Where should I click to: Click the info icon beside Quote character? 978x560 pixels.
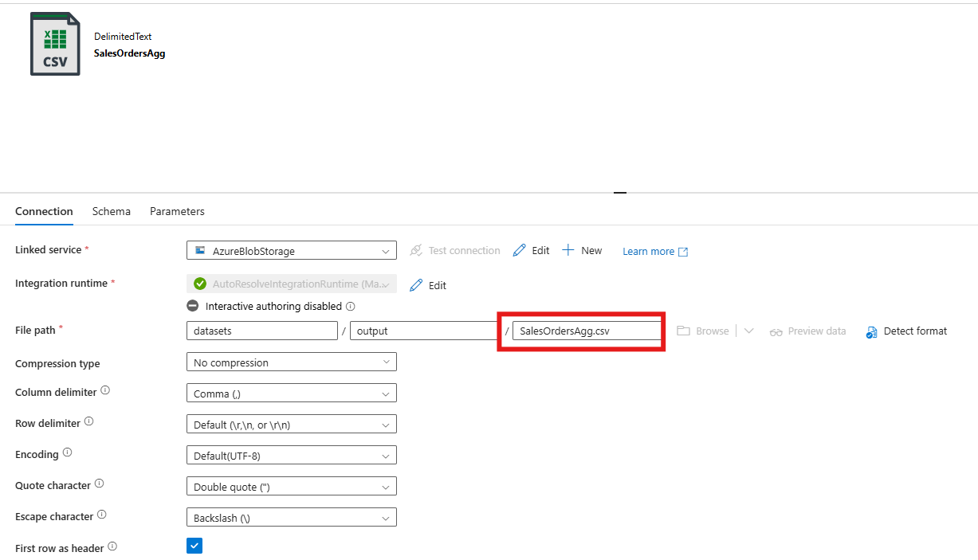(x=99, y=484)
